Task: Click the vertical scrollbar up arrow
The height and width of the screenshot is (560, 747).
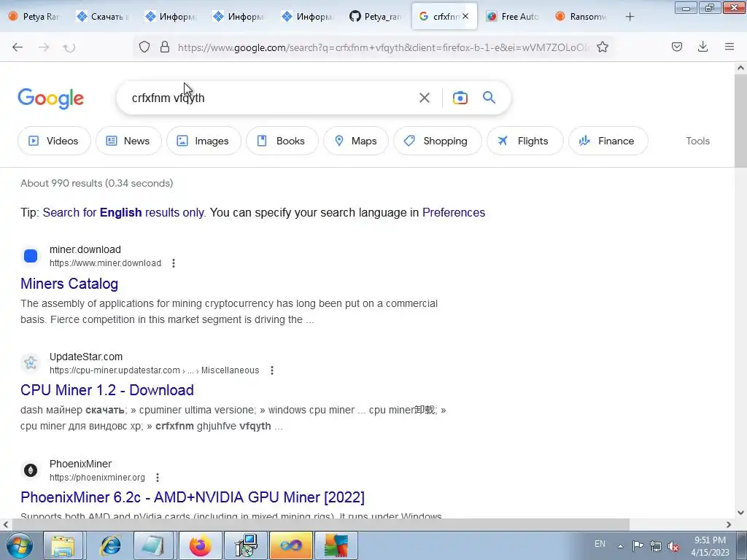Action: click(x=740, y=68)
